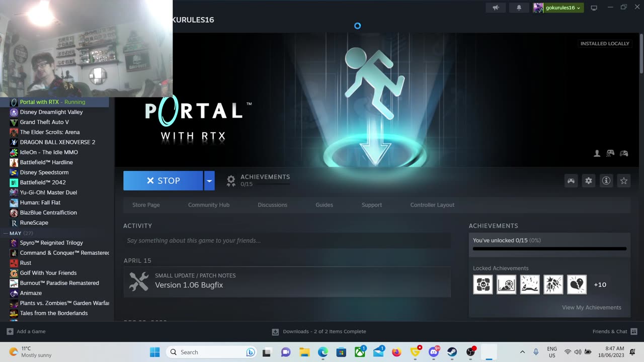Enter Big Picture mode via monitor icon
Viewport: 644px width, 362px height.
click(594, 8)
